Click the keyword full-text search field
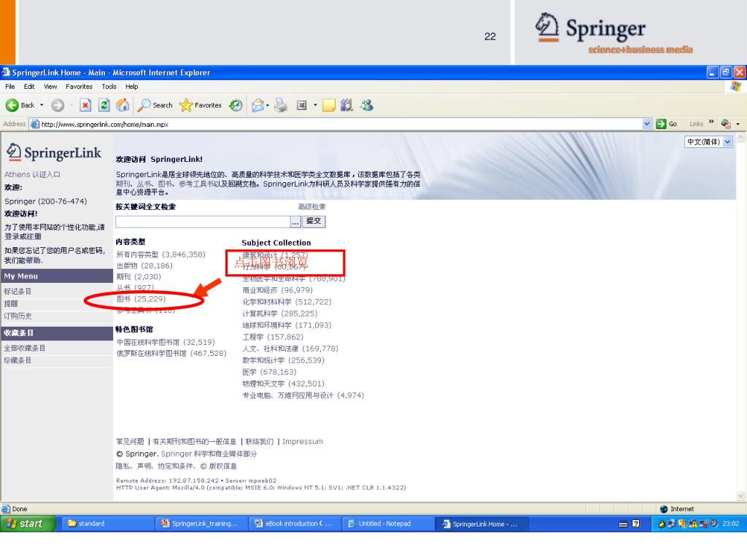This screenshot has width=747, height=560. click(203, 222)
